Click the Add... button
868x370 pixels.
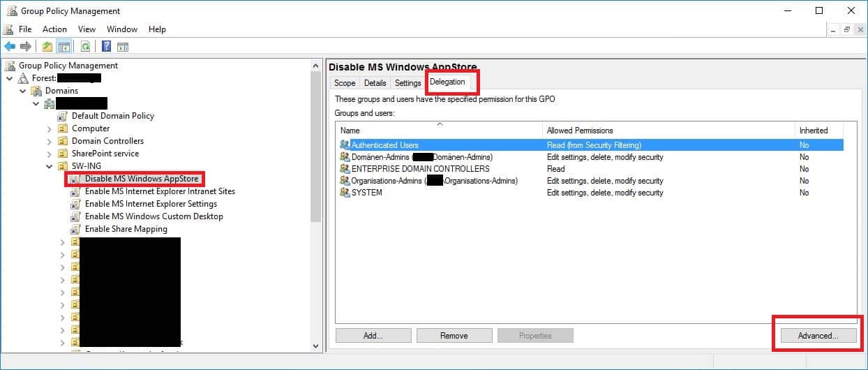pos(373,336)
